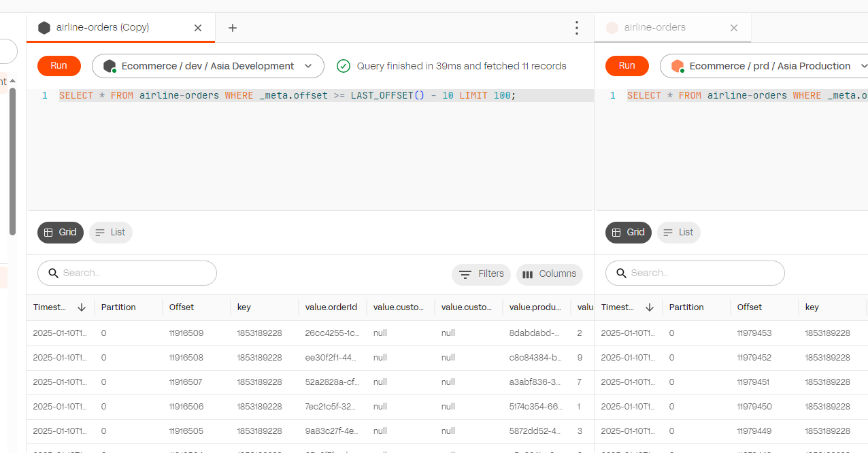The width and height of the screenshot is (868, 453).
Task: Select the airline-orders tab in right pane
Action: click(x=654, y=28)
